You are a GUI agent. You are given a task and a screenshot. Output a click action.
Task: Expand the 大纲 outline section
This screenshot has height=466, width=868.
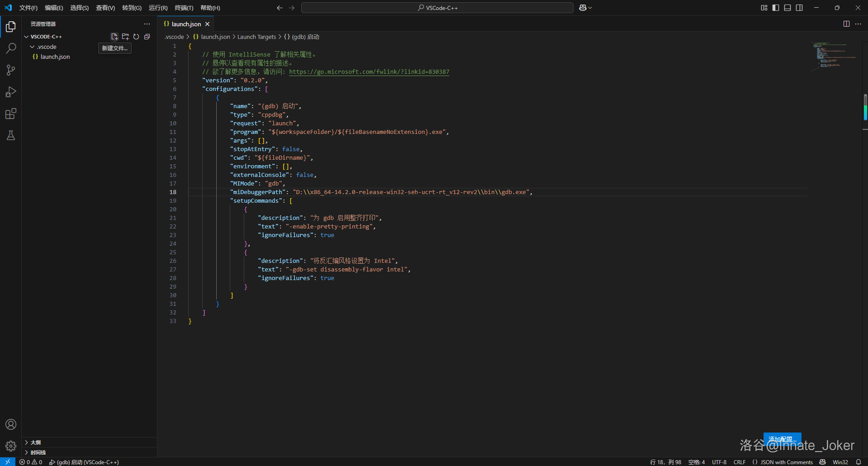click(x=36, y=442)
